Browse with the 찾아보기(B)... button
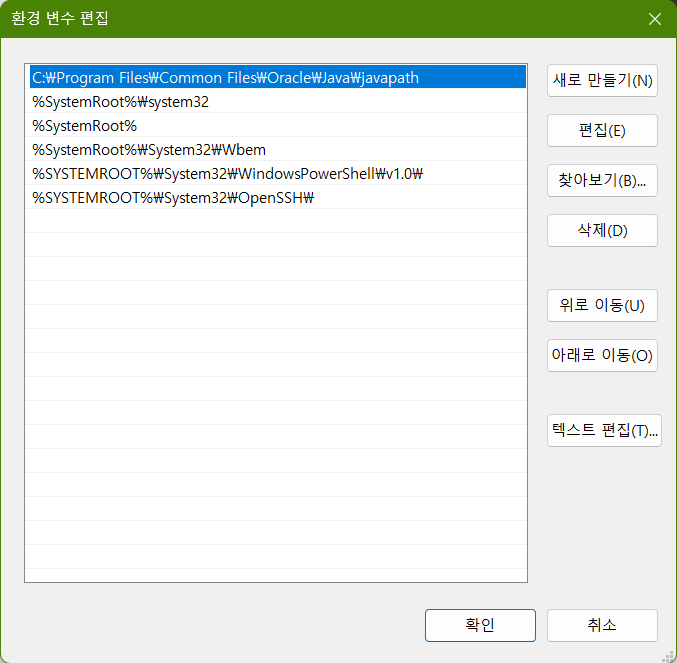The width and height of the screenshot is (677, 663). pyautogui.click(x=602, y=180)
